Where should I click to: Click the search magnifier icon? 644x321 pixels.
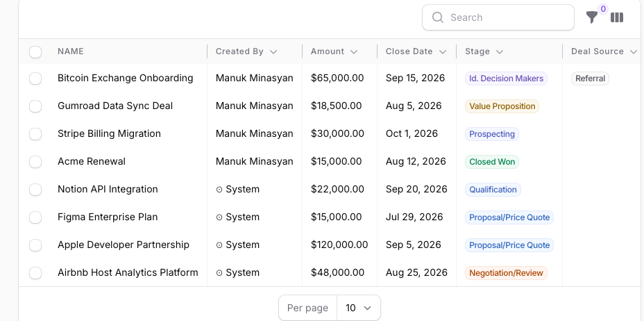(438, 17)
